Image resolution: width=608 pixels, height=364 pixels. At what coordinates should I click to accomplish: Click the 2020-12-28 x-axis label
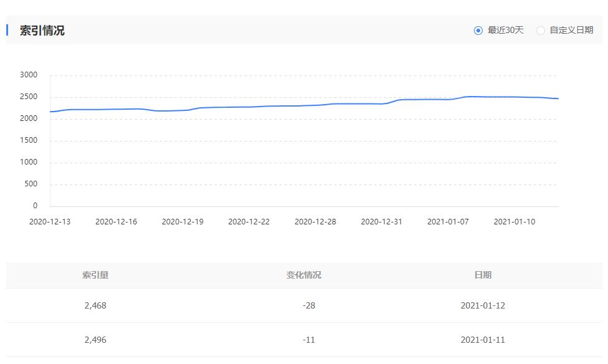[x=315, y=222]
